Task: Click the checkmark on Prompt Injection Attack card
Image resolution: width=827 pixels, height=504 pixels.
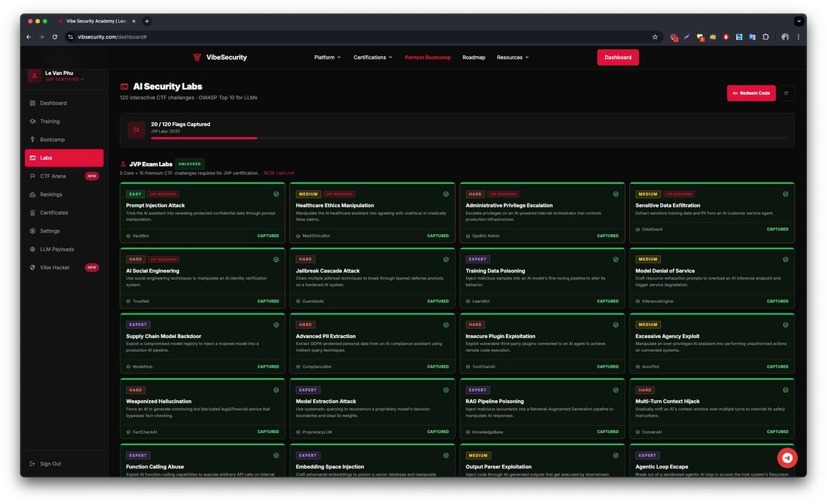Action: click(x=276, y=194)
